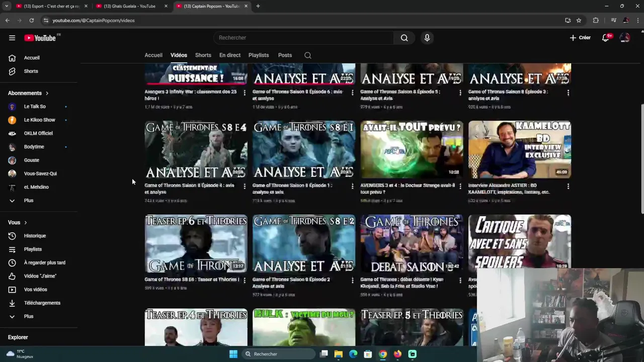Open Google Chrome from taskbar
This screenshot has height=362, width=644.
pyautogui.click(x=383, y=354)
